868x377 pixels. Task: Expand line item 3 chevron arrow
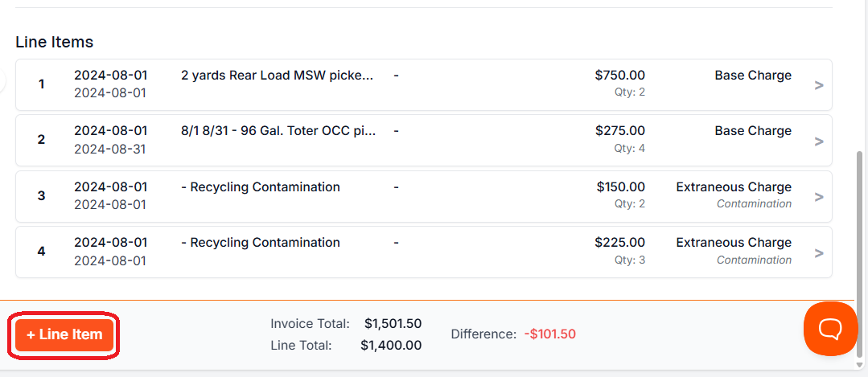819,197
